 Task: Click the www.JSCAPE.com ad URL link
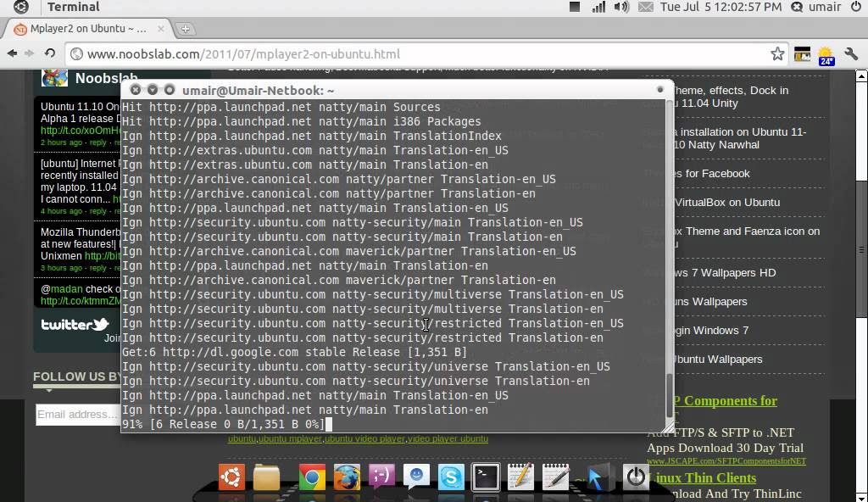726,461
